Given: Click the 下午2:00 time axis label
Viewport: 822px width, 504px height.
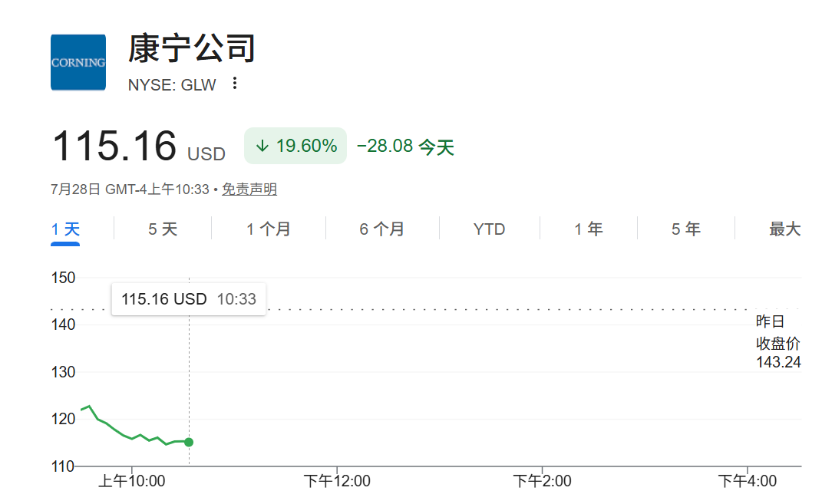Looking at the screenshot, I should 542,481.
